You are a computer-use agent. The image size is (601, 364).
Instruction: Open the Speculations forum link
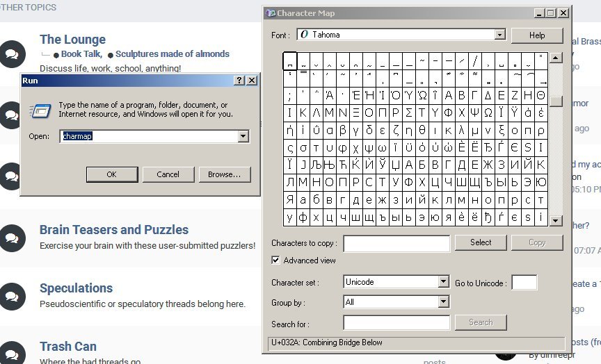click(77, 288)
